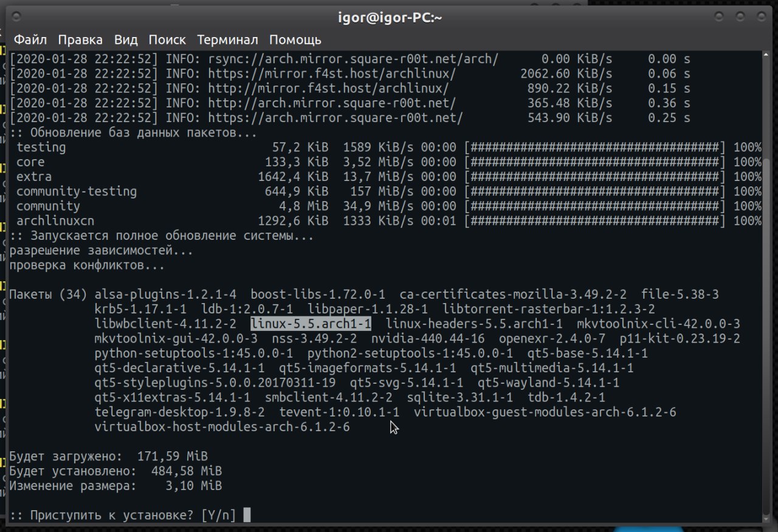Click the mkvtoolnix-cli-42.0.0-3 package name
The image size is (778, 532).
tap(658, 324)
